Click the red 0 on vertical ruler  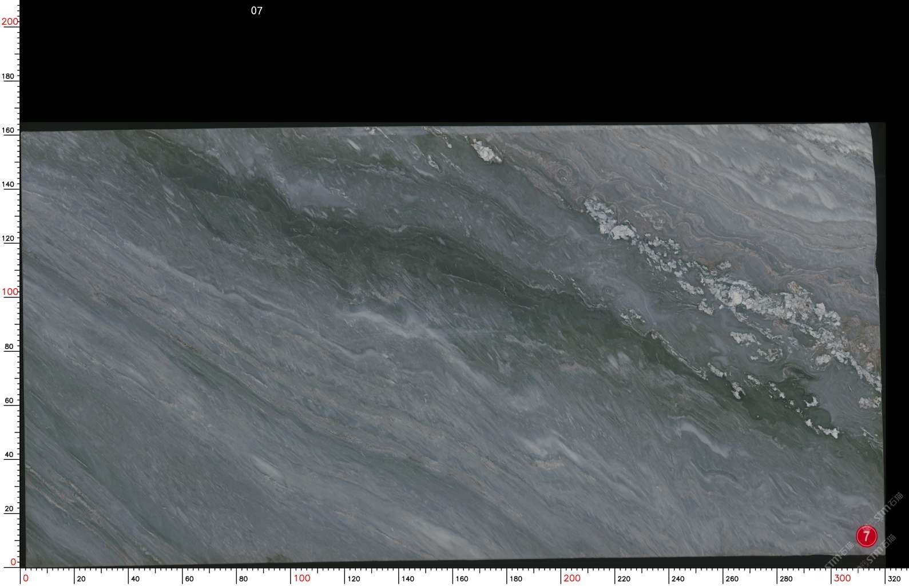coord(13,562)
